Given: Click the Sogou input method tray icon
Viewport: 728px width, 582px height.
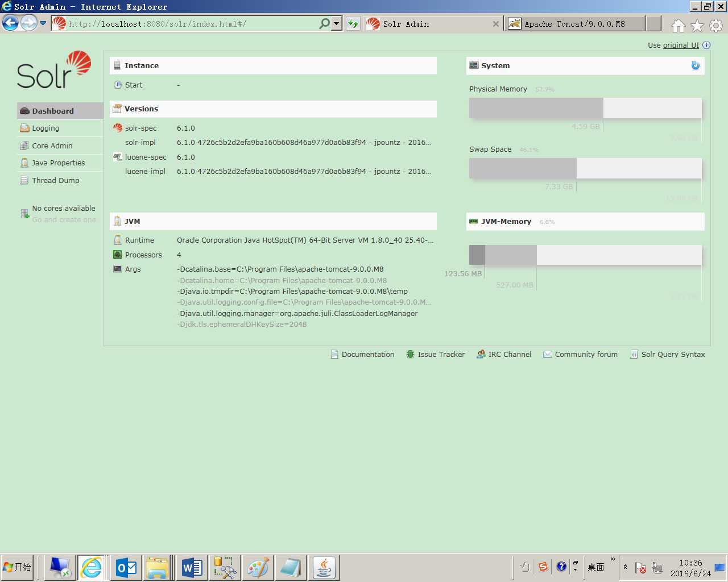Looking at the screenshot, I should pos(543,567).
